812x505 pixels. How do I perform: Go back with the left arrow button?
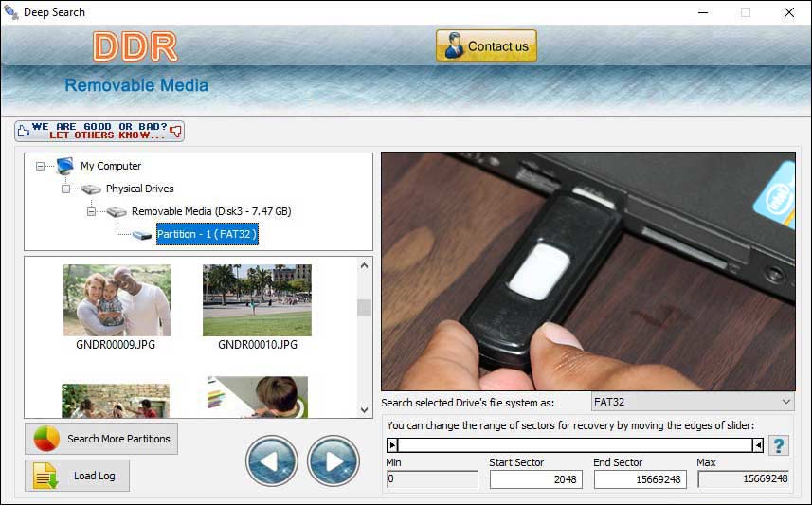pyautogui.click(x=271, y=461)
